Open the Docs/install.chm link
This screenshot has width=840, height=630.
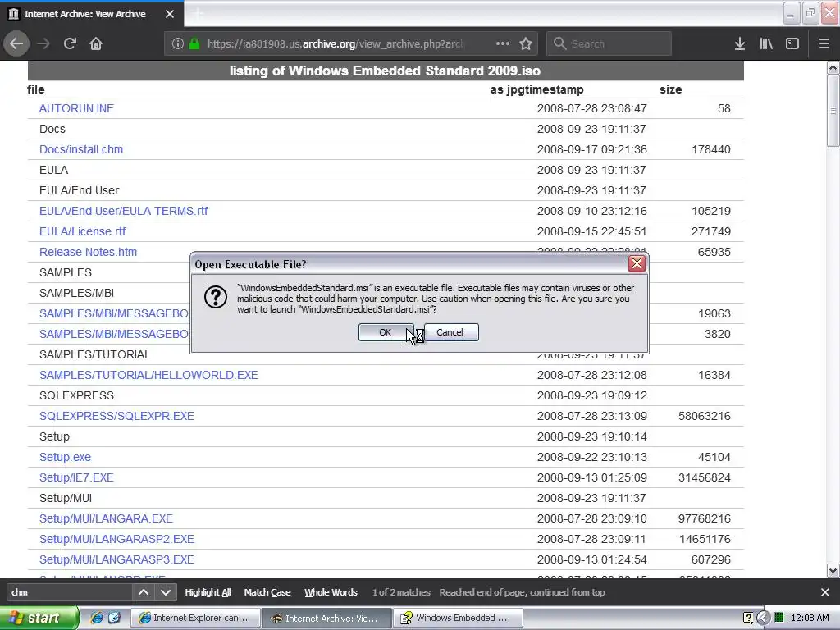coord(81,149)
